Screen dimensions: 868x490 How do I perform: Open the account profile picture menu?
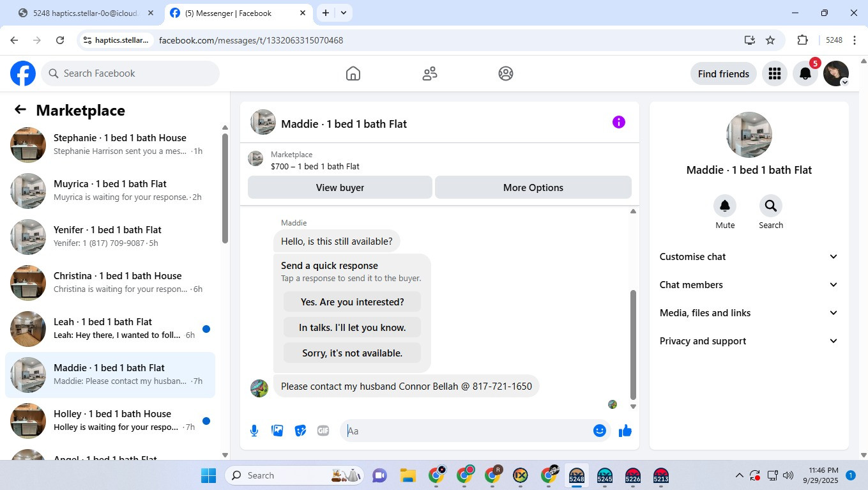[x=836, y=73]
